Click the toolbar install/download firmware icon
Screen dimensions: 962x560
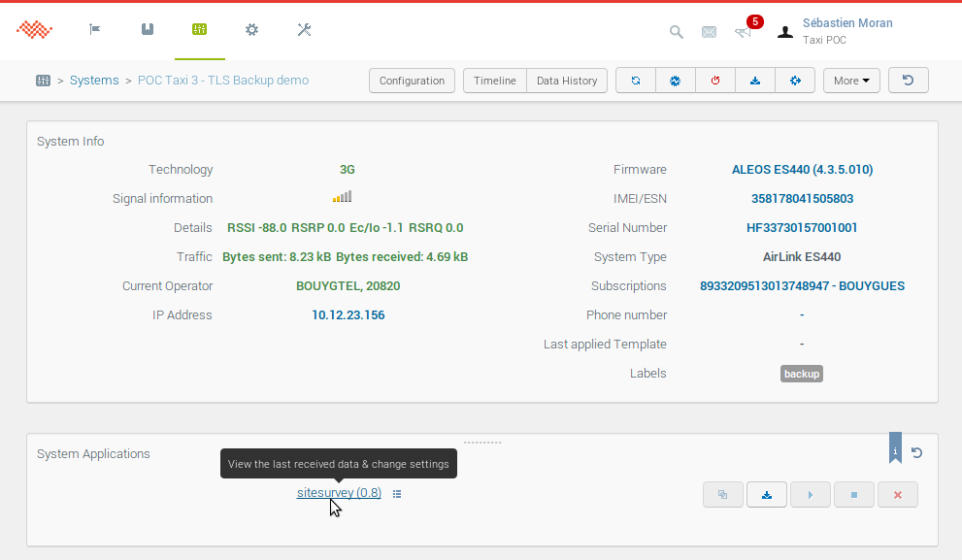(x=755, y=81)
